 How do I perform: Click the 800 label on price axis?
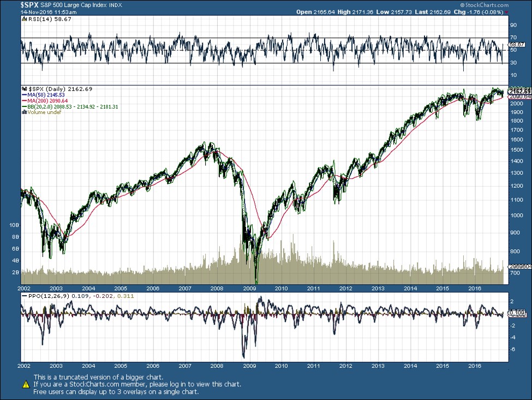(515, 252)
